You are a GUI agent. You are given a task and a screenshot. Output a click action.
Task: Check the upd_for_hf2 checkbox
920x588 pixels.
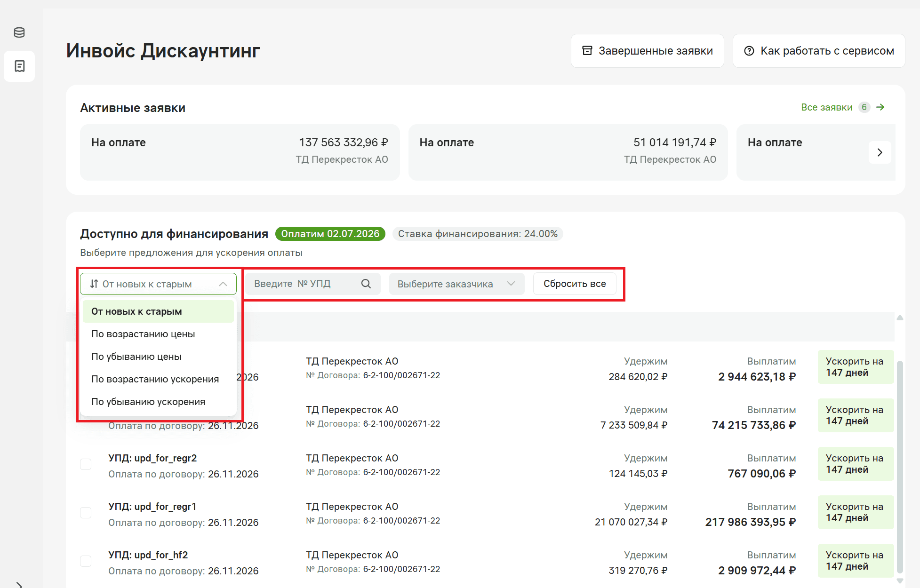pyautogui.click(x=86, y=561)
